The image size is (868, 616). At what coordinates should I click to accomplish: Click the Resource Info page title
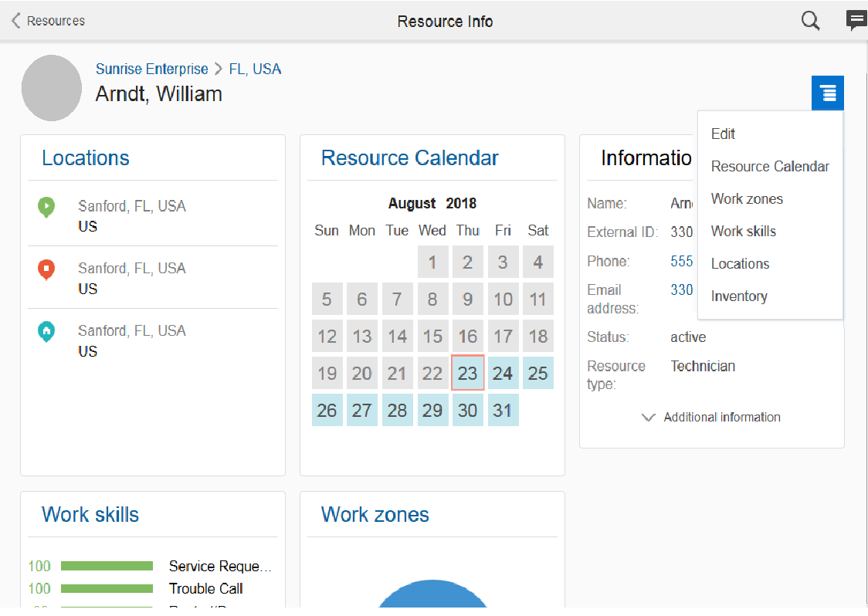[x=445, y=22]
